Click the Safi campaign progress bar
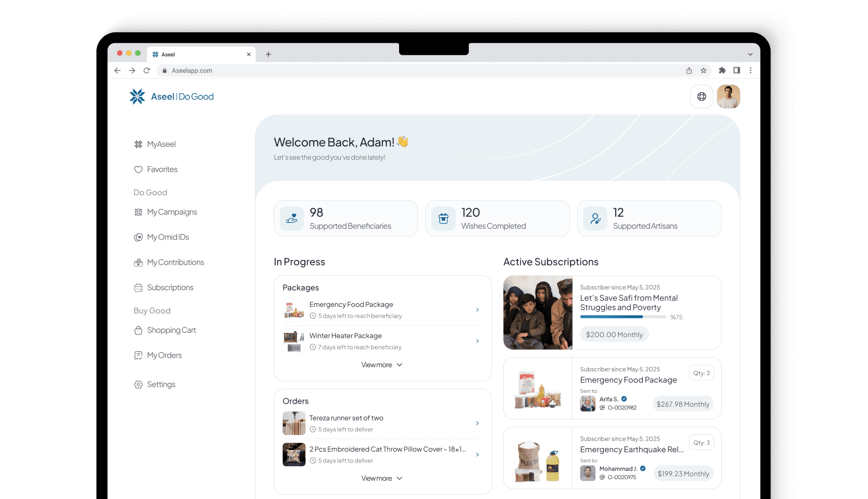Viewport: 868px width, 499px height. coord(622,317)
